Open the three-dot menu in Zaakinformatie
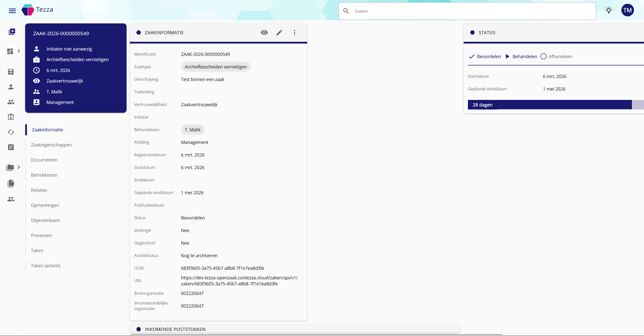The image size is (644, 336). click(x=294, y=32)
